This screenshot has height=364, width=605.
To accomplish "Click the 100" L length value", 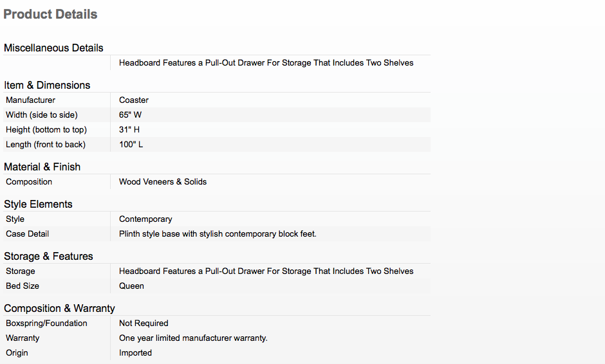I will (x=131, y=145).
